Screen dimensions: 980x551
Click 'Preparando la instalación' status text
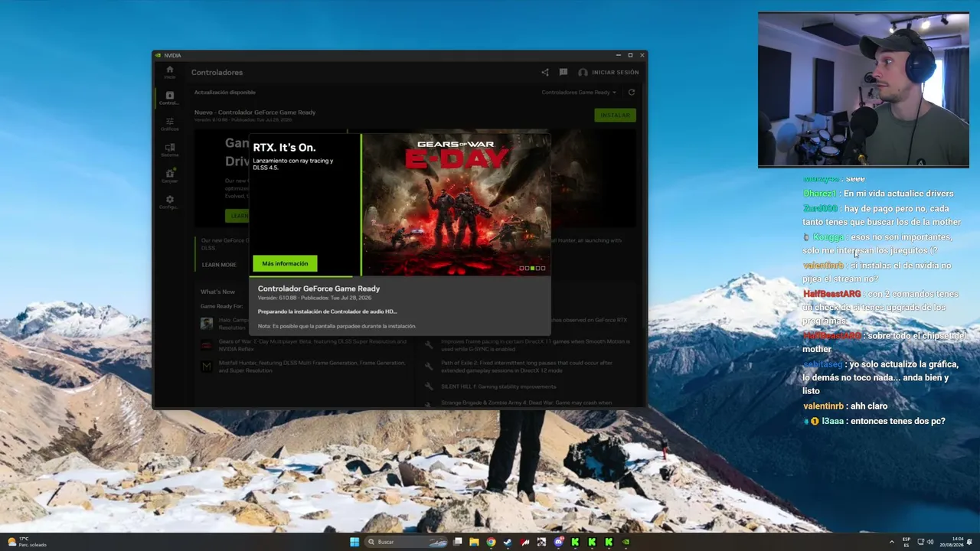[328, 311]
